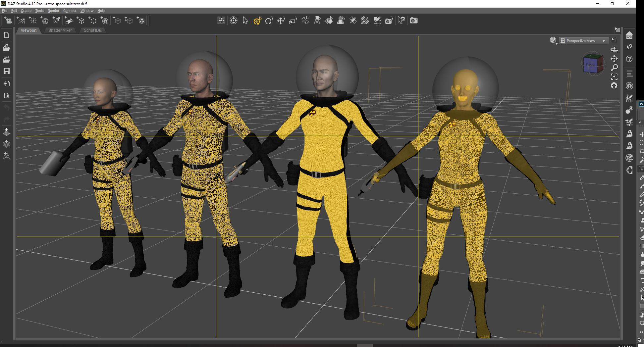Open the Joint Editor bone-pencil tool
This screenshot has width=644, height=347.
353,21
